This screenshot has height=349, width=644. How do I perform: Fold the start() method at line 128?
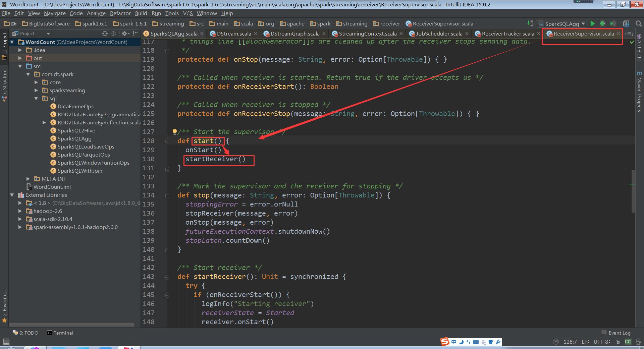167,141
